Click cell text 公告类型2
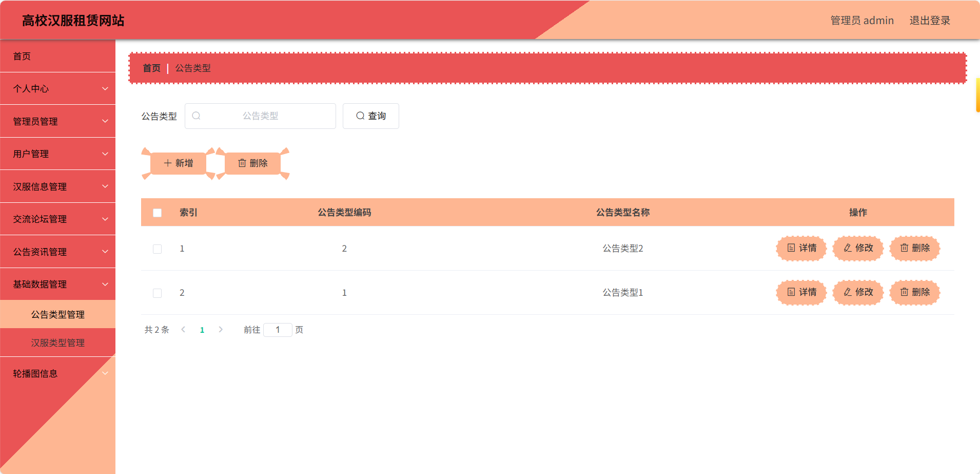The width and height of the screenshot is (980, 474). point(623,249)
